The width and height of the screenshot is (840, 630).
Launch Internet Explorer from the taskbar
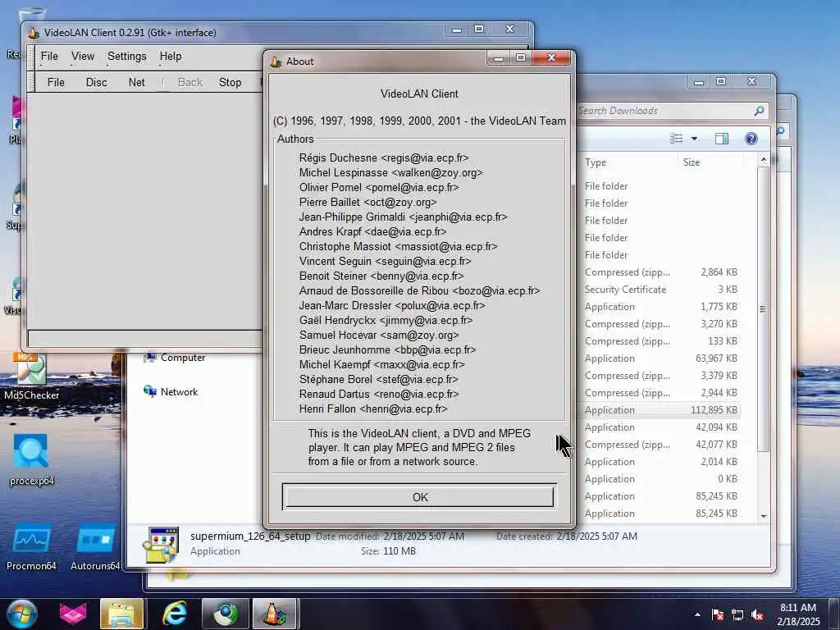[175, 614]
